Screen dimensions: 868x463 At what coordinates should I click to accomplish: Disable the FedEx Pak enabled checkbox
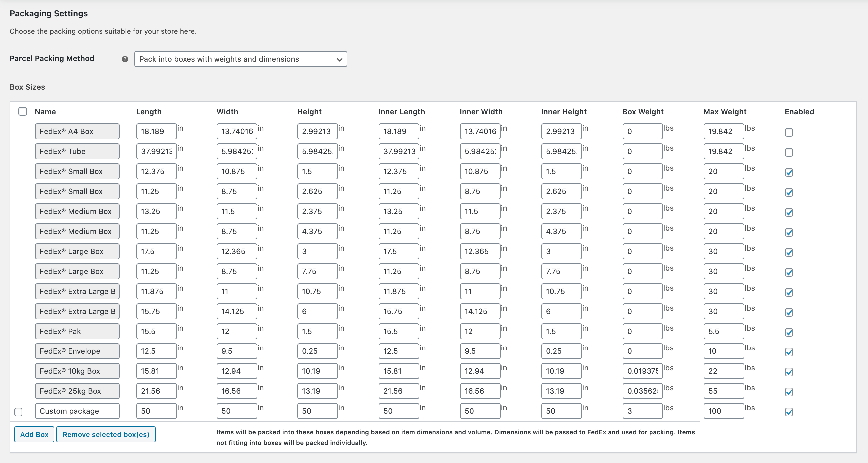788,332
